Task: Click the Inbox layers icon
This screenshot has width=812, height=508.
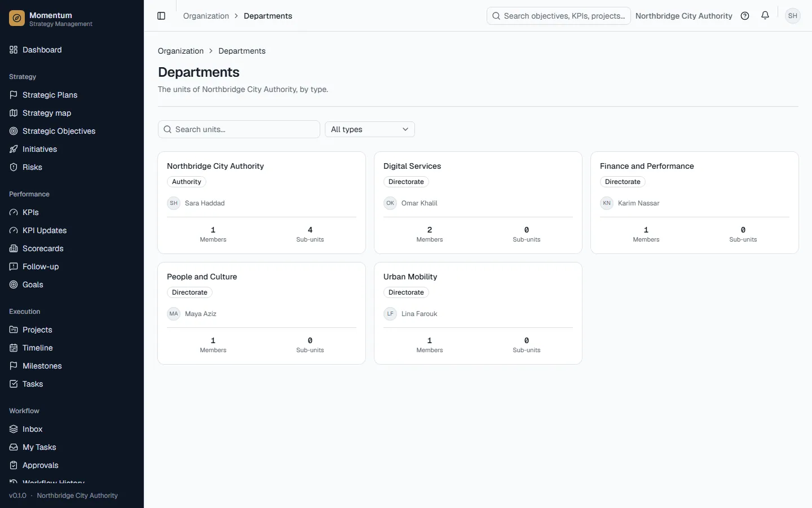Action: (14, 429)
